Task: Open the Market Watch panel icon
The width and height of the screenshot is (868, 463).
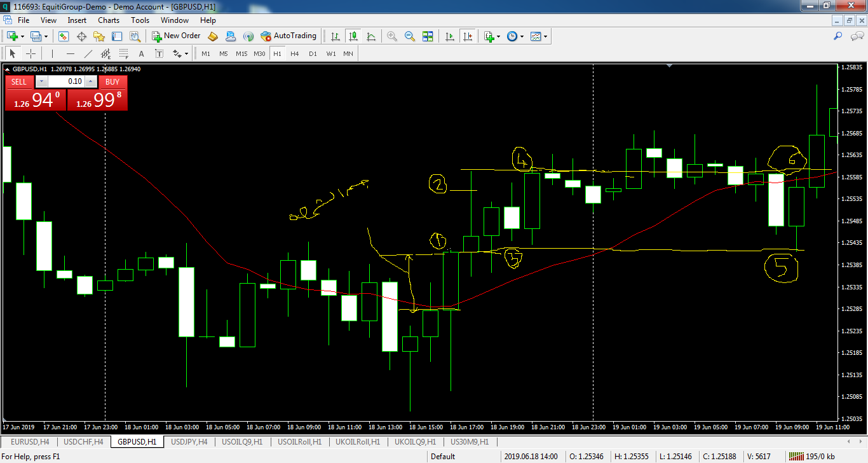Action: tap(64, 36)
